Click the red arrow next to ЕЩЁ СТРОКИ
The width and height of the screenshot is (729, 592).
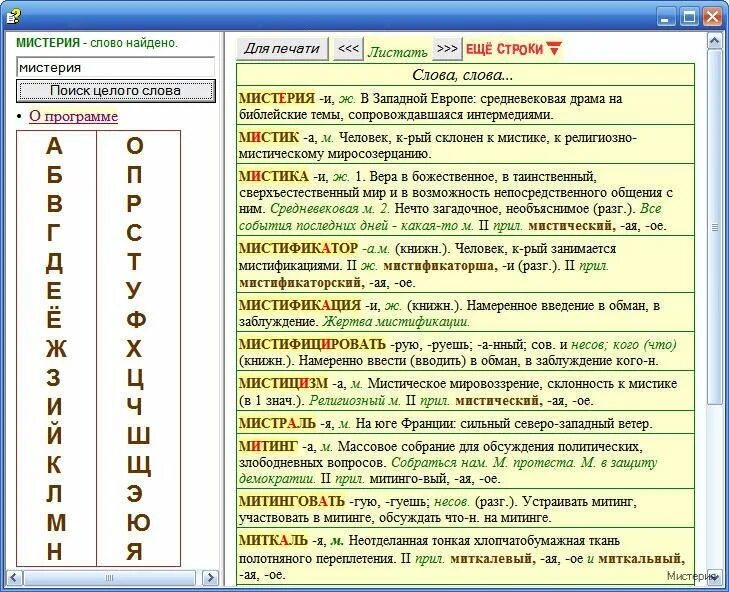pyautogui.click(x=554, y=48)
